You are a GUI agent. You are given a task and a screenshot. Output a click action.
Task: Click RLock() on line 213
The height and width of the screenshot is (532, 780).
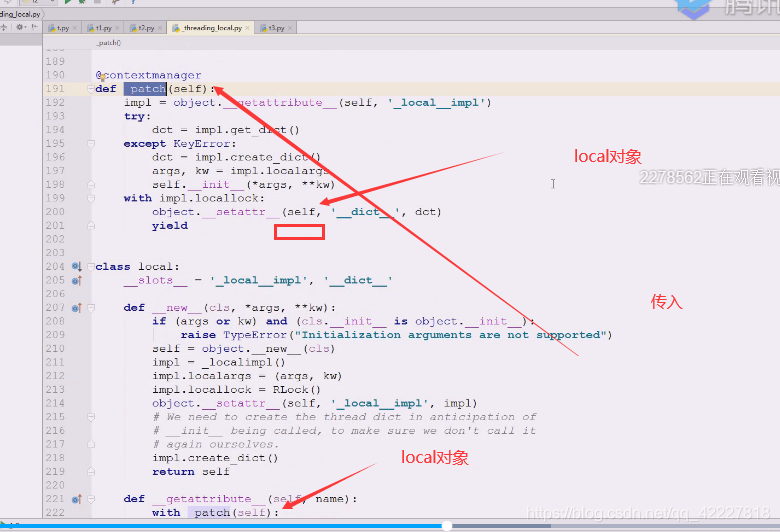297,390
